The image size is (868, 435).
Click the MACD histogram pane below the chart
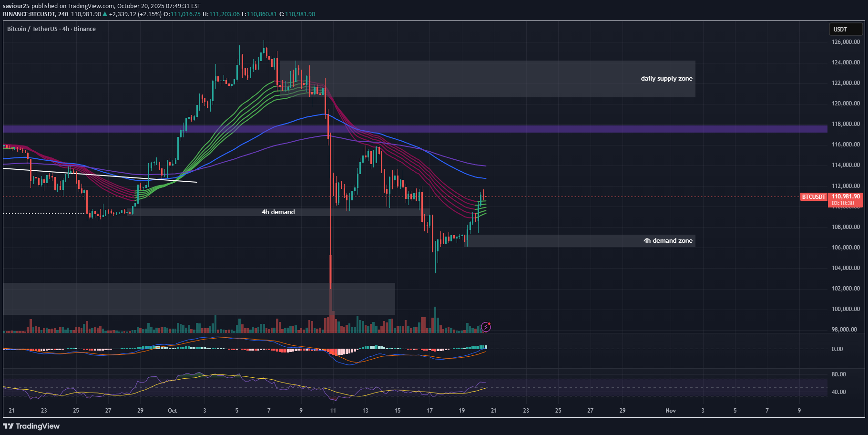(x=238, y=351)
